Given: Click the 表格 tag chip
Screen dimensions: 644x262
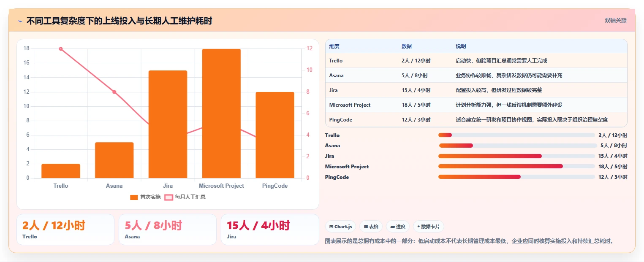Looking at the screenshot, I should 371,227.
